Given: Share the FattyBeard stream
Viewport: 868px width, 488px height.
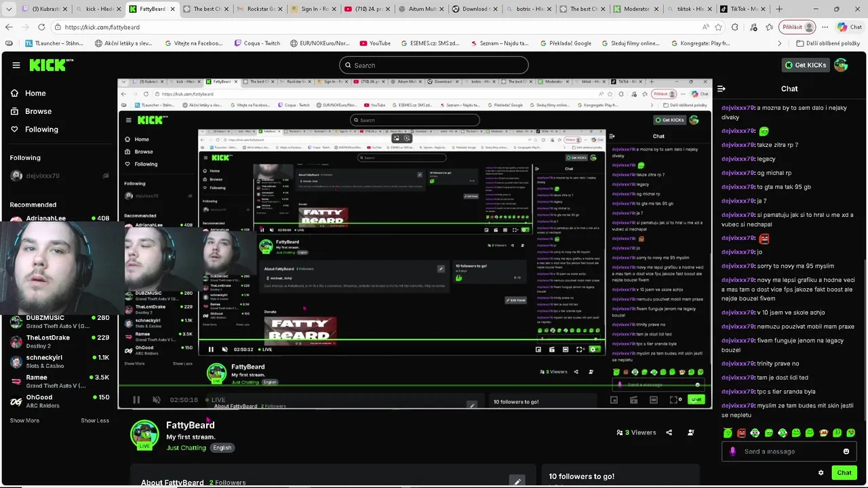Looking at the screenshot, I should (x=669, y=432).
